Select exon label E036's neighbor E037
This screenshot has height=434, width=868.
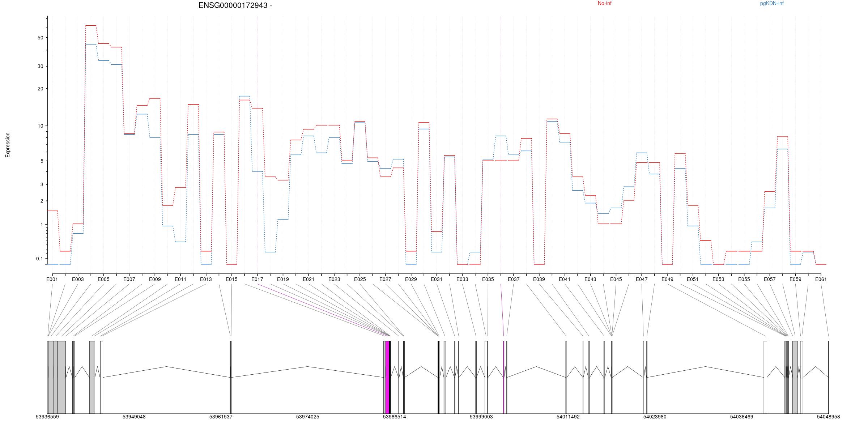coord(514,279)
